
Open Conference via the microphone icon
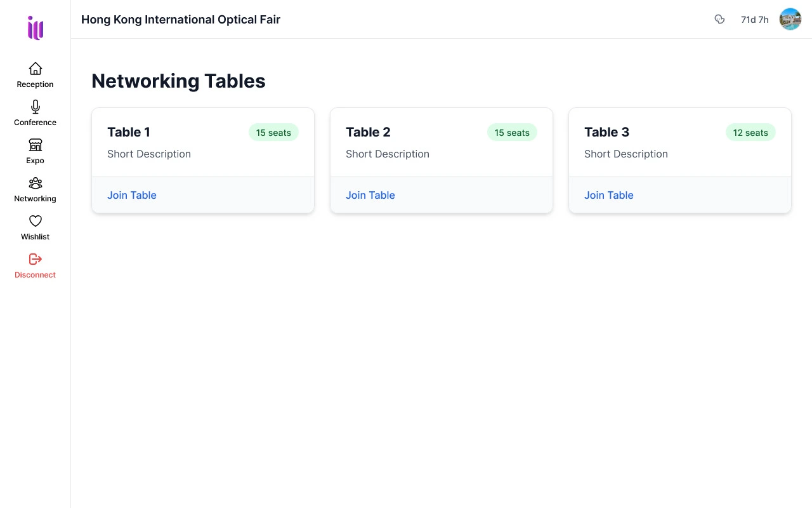(36, 107)
